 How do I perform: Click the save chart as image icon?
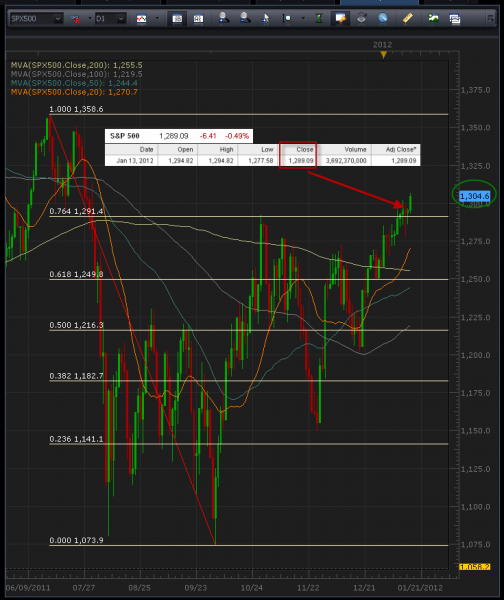pos(433,18)
